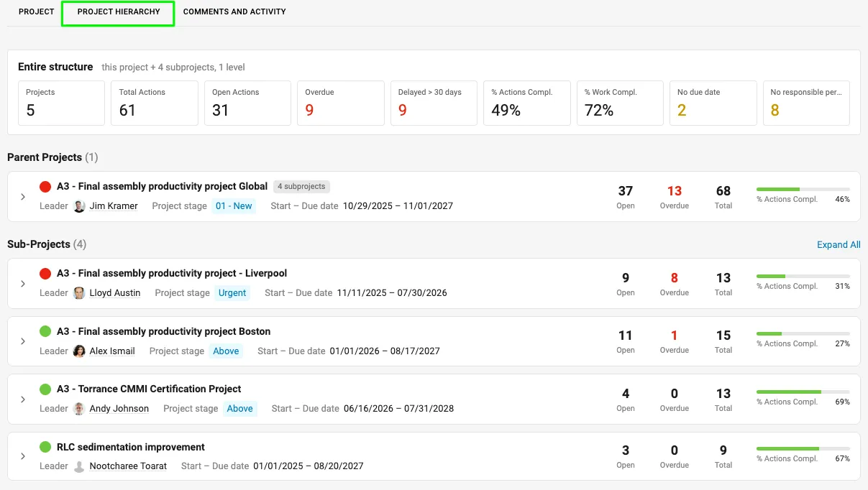Click the green status dot on RLC sedimentation
Viewport: 868px width, 490px height.
[x=45, y=447]
